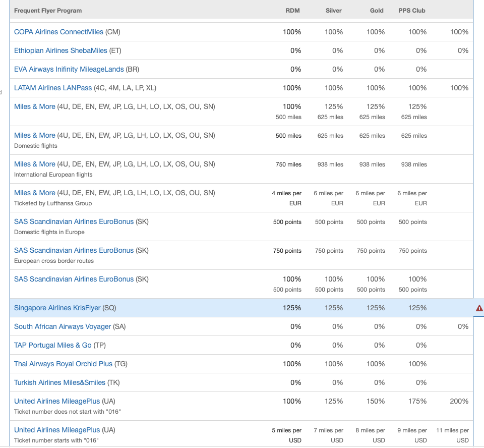Open SAS EuroBonus link for European cross border routes
The image size is (484, 448).
pos(74,250)
